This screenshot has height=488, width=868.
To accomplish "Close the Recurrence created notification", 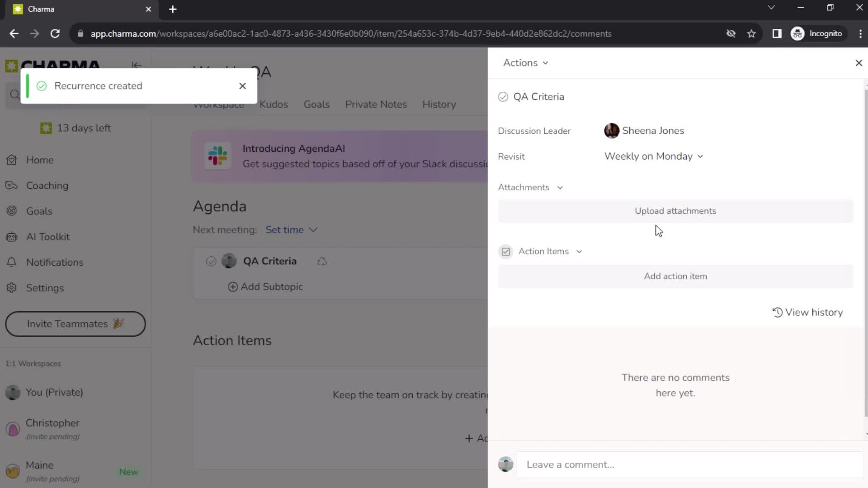I will click(243, 86).
